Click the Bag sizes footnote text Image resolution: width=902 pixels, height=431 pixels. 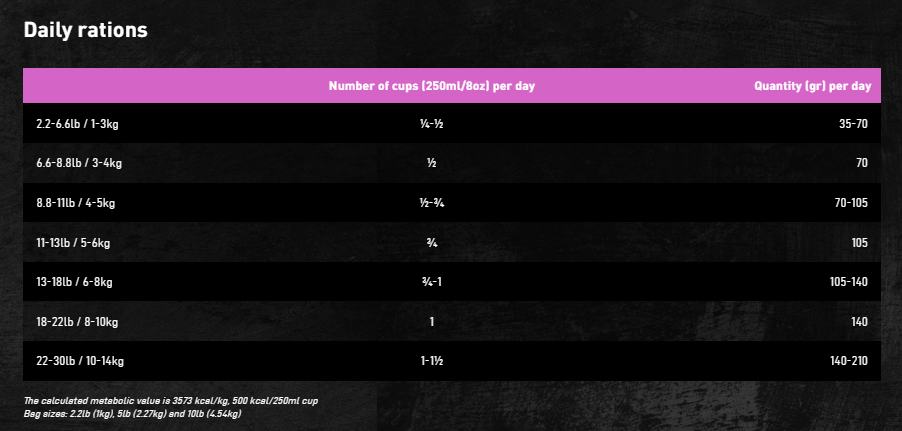point(132,414)
